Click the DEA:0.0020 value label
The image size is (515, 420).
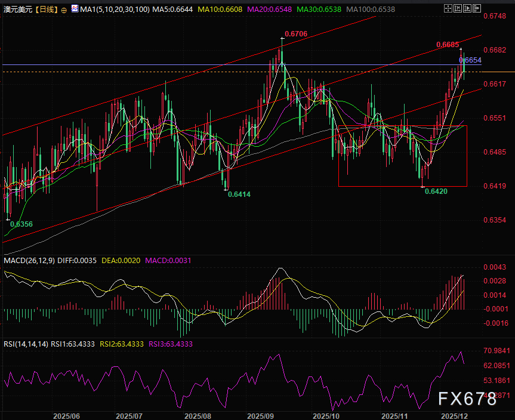122,261
